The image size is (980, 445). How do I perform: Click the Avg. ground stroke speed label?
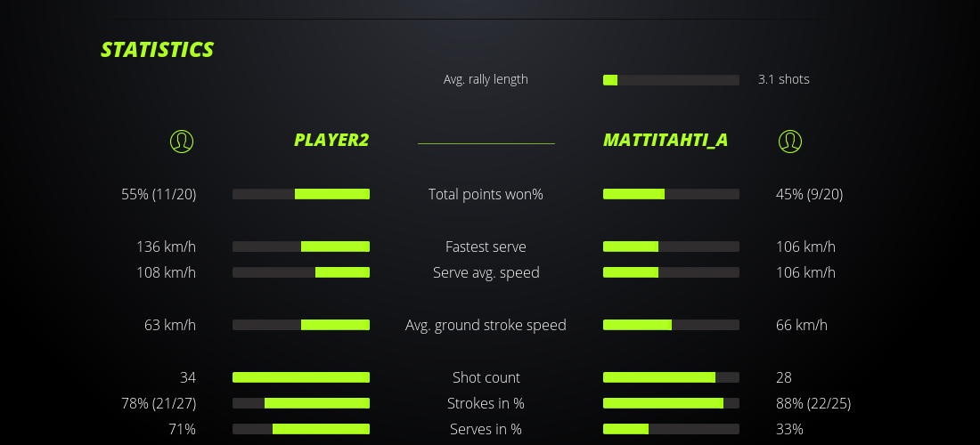[486, 325]
